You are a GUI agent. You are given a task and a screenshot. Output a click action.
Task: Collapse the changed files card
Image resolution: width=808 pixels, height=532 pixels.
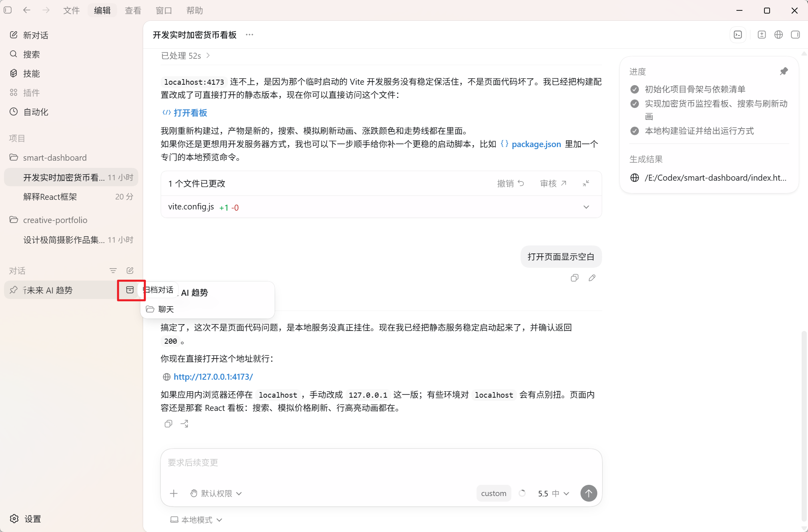[586, 183]
